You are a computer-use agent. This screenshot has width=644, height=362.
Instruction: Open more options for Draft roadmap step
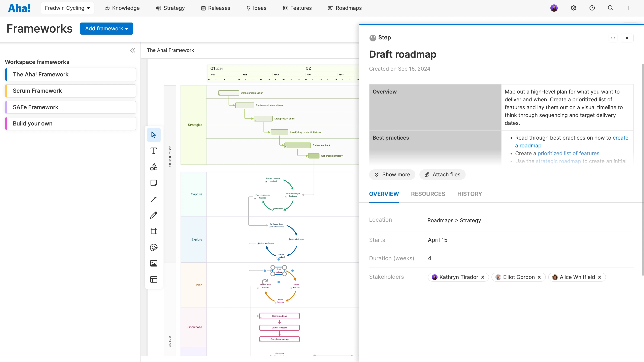(x=613, y=38)
